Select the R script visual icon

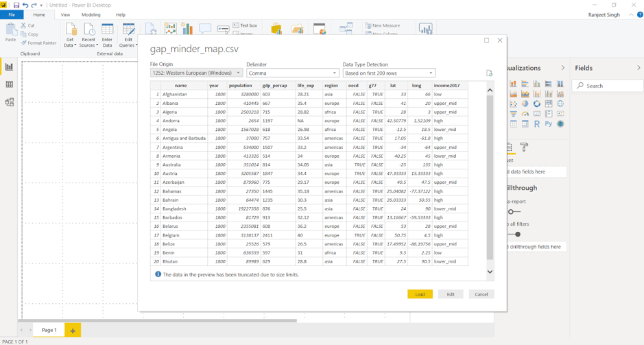coord(537,124)
